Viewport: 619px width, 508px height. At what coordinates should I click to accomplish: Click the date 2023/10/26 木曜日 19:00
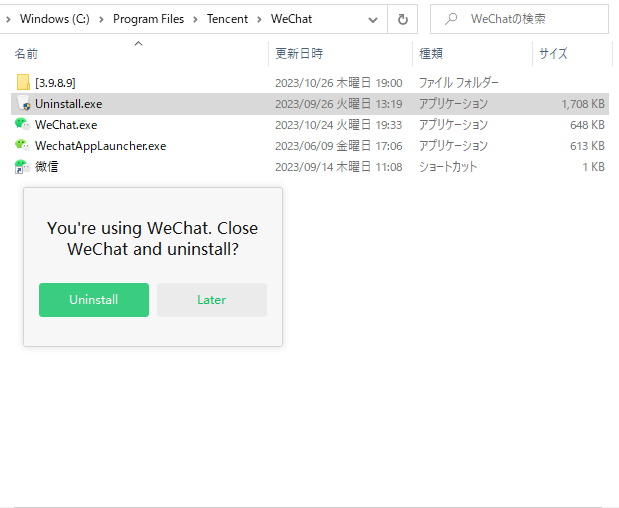(339, 83)
